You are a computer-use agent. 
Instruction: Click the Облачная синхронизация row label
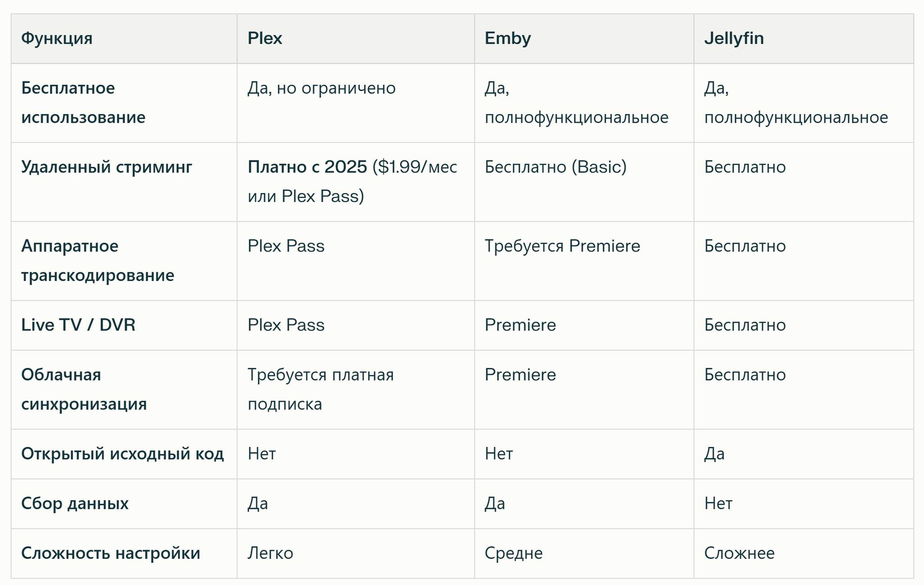[x=84, y=389]
